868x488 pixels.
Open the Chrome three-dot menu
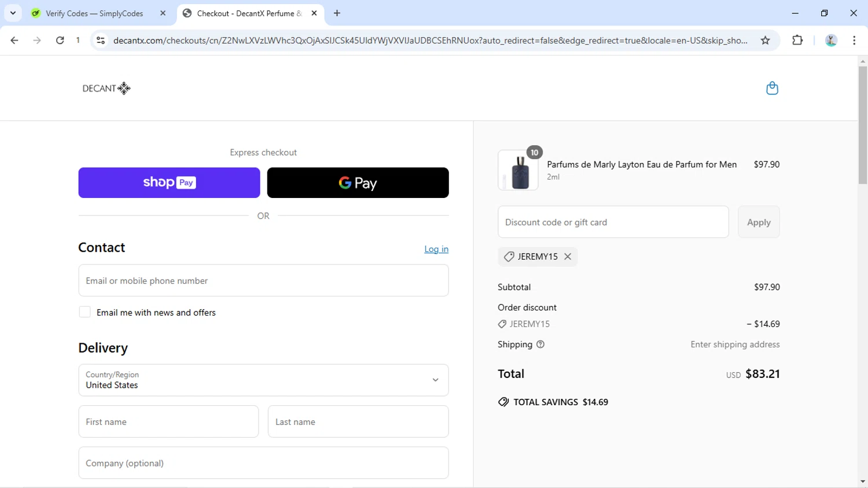click(x=854, y=41)
